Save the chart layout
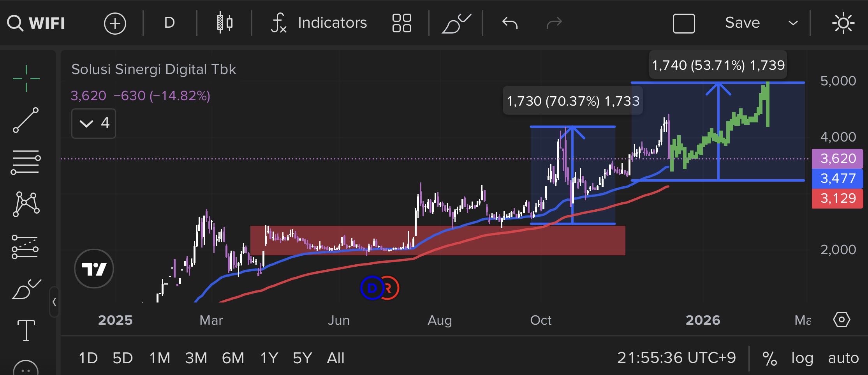868x375 pixels. coord(742,23)
